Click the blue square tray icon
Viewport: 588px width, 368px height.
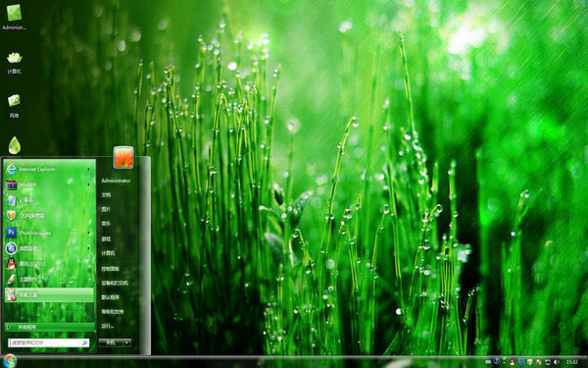(x=521, y=362)
